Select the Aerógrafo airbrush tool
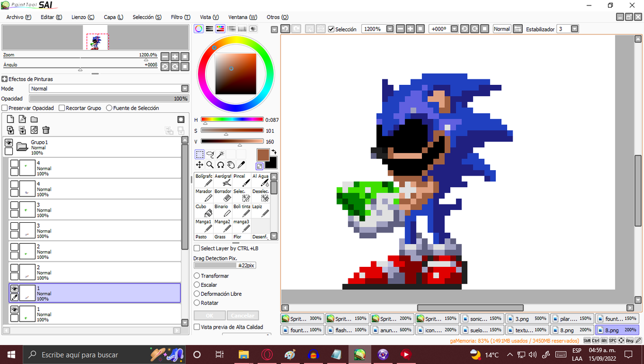 click(223, 180)
